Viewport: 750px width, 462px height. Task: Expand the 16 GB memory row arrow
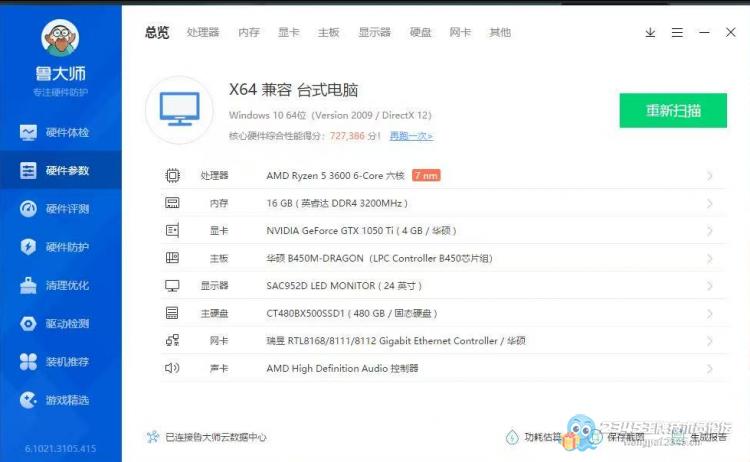click(709, 203)
